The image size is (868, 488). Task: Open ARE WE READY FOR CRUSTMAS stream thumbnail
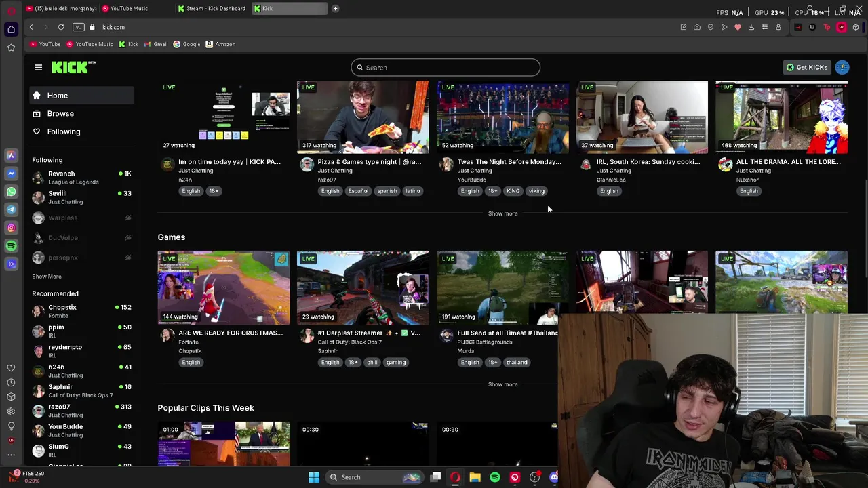224,288
